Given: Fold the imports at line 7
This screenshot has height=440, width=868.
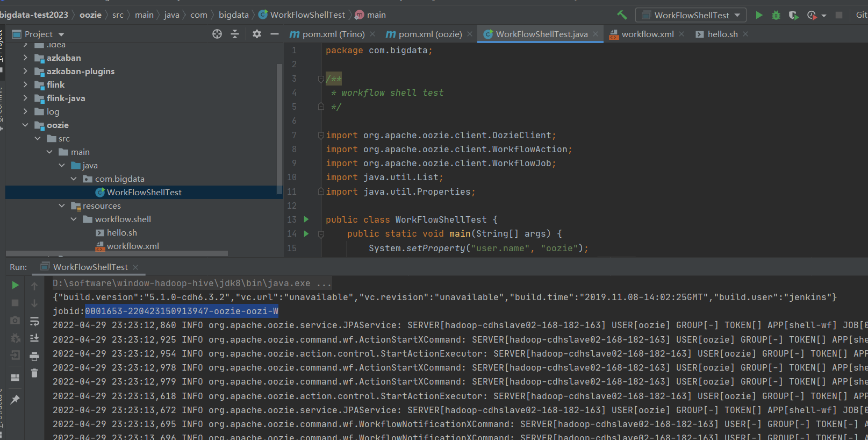Looking at the screenshot, I should pyautogui.click(x=321, y=136).
